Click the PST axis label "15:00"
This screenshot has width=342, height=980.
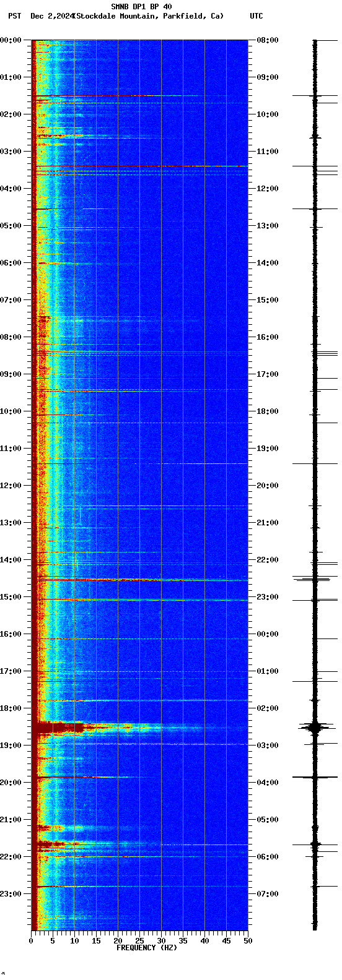point(11,597)
